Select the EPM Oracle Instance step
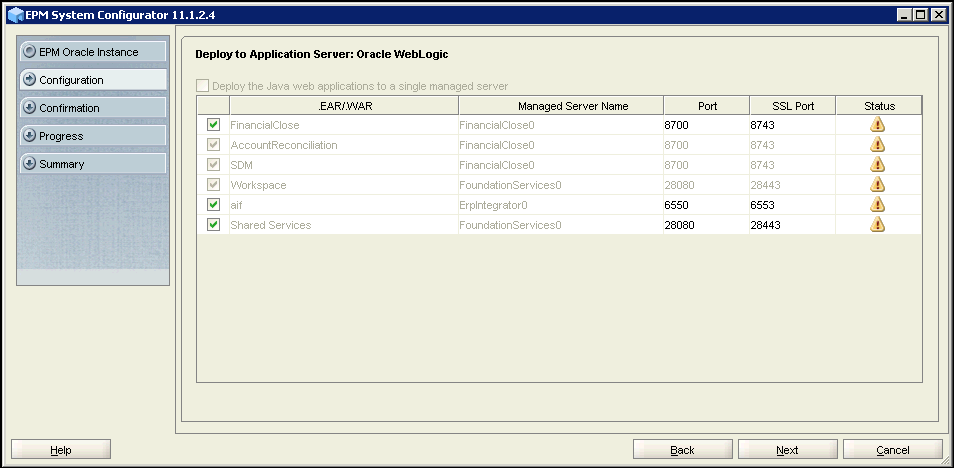This screenshot has height=468, width=954. (x=91, y=52)
